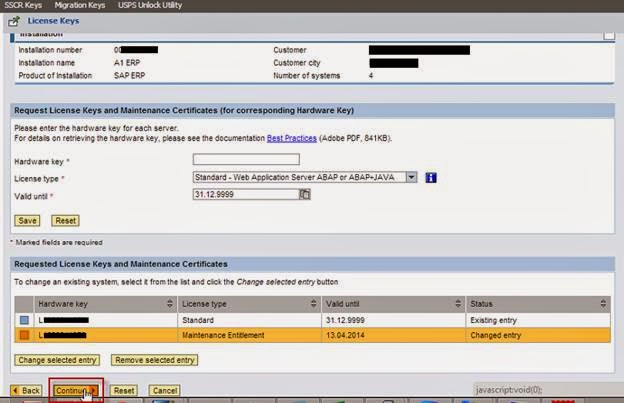The image size is (624, 403).
Task: Sort table by Valid until column
Action: pyautogui.click(x=458, y=304)
